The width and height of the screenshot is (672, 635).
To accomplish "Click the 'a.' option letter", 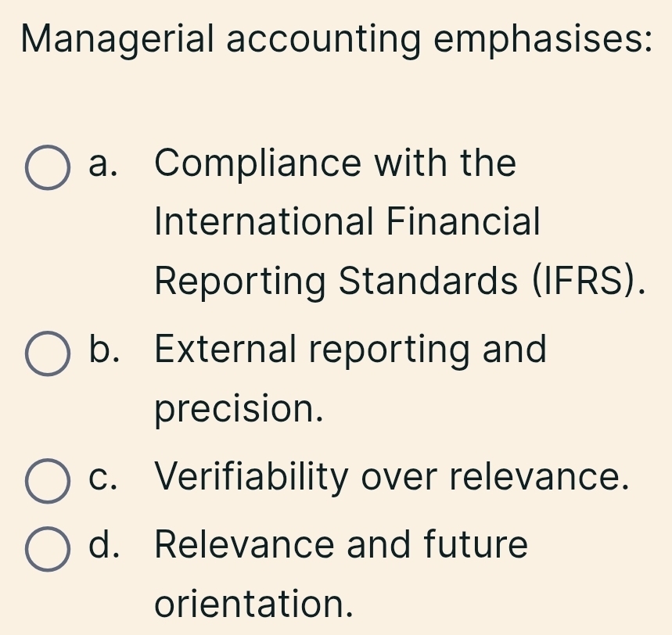I will [x=106, y=165].
